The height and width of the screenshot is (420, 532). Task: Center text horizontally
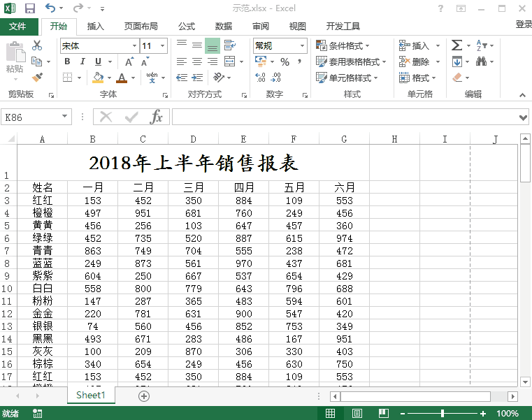point(197,61)
